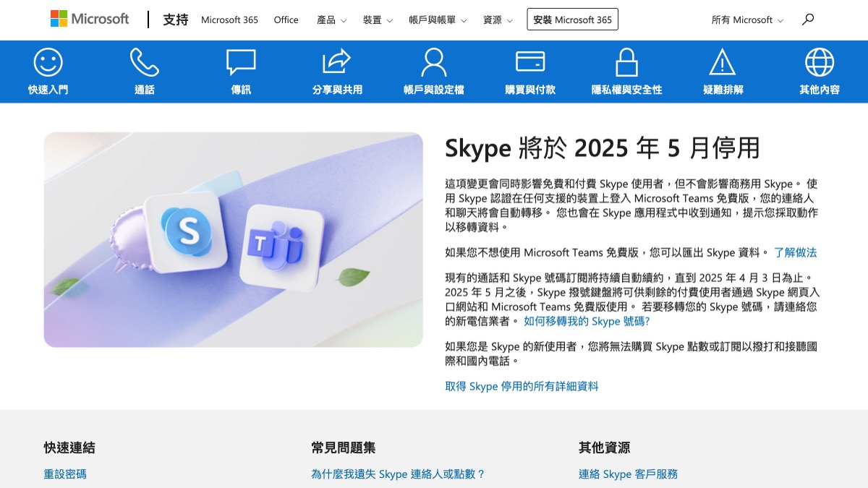Image resolution: width=868 pixels, height=488 pixels.
Task: Click the padlock 隱私權與安全性 icon
Action: (626, 62)
